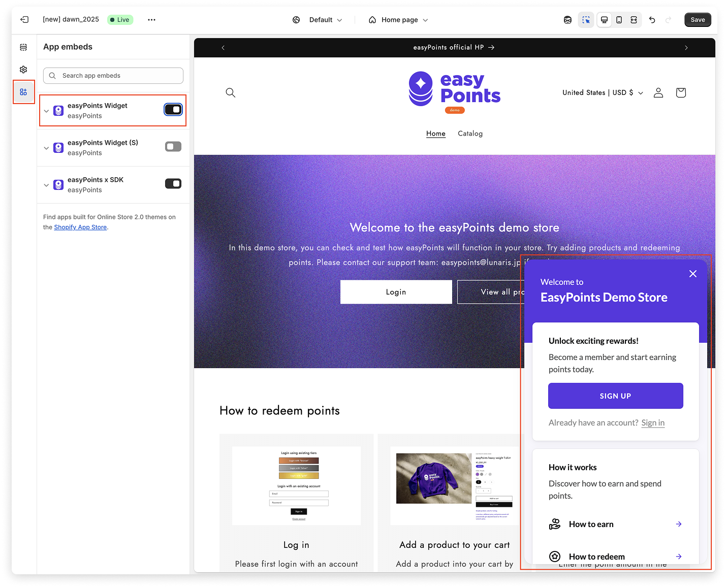Enable the easyPoints Widget (S) toggle

coord(173,147)
